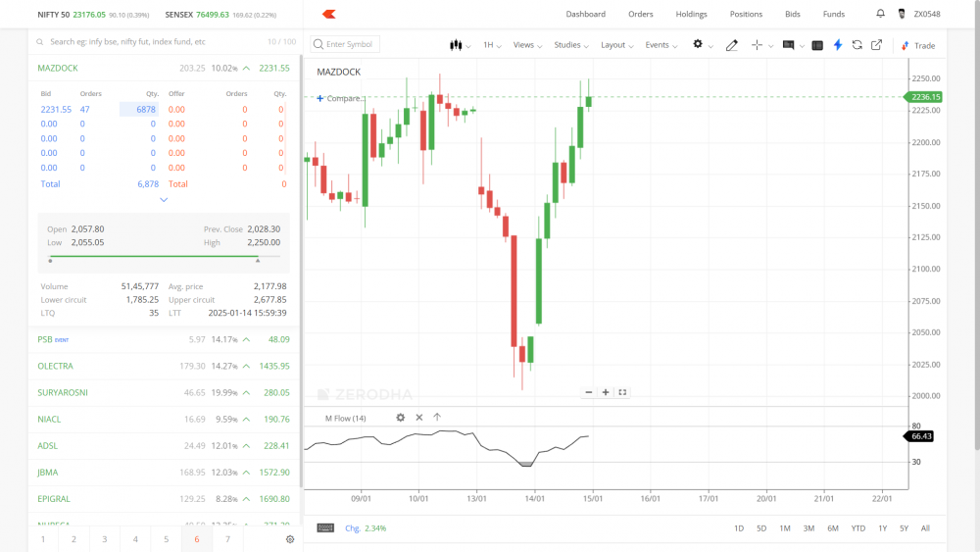Image resolution: width=980 pixels, height=552 pixels.
Task: Zoom in chart with plus button
Action: point(606,392)
